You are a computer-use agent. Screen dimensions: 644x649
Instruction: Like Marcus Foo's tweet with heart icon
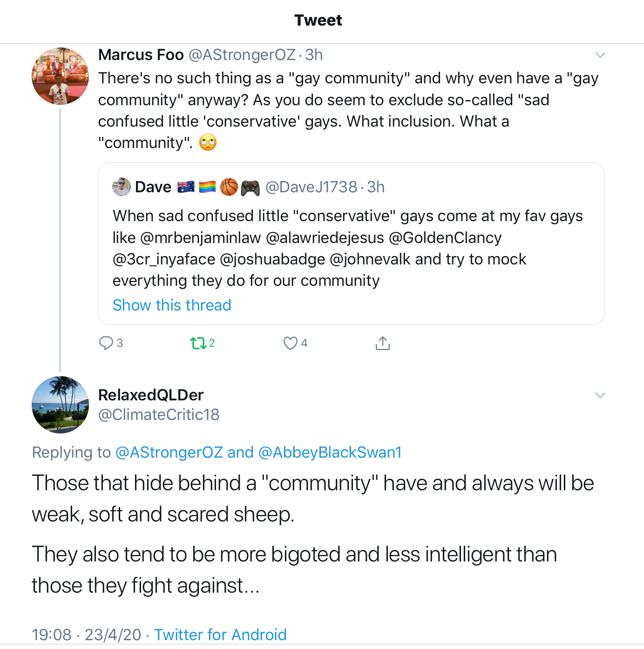[x=291, y=343]
